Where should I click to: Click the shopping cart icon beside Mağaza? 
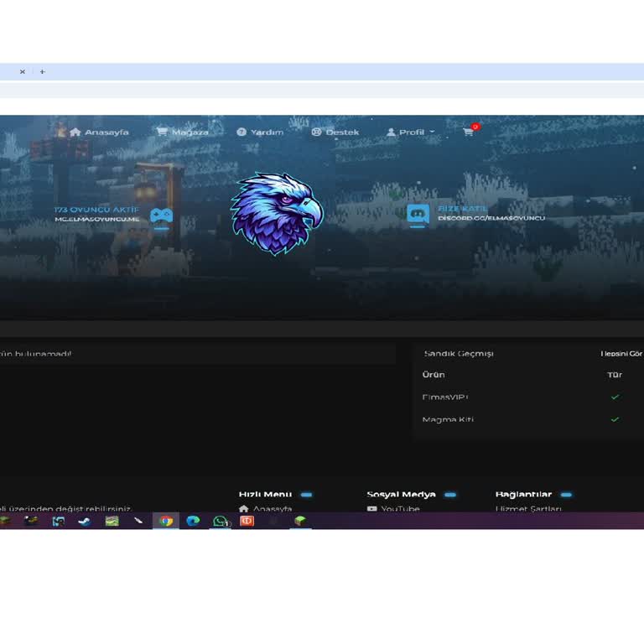click(x=162, y=132)
